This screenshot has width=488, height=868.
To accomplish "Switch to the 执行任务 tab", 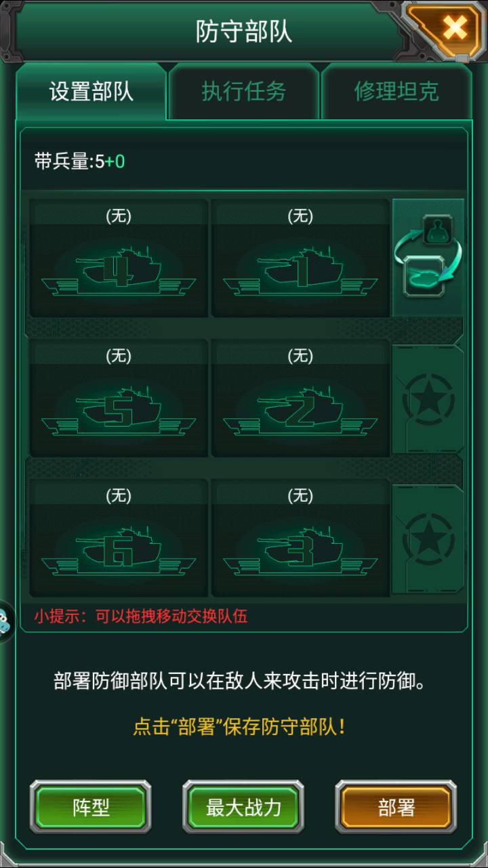I will (244, 92).
